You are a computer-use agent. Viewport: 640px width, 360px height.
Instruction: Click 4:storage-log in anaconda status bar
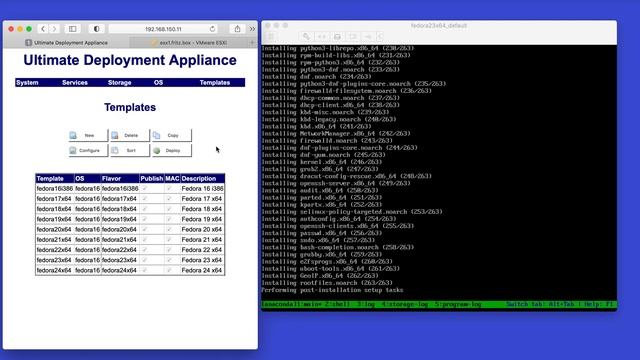pos(404,304)
